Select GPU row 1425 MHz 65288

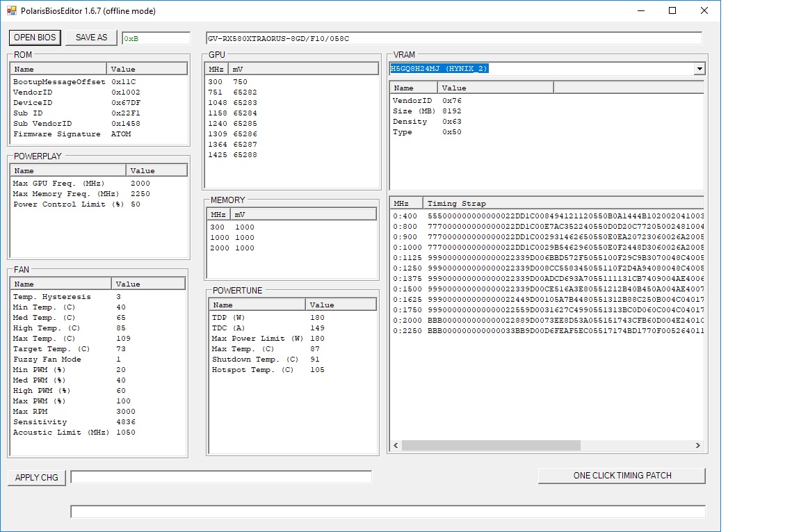click(292, 155)
